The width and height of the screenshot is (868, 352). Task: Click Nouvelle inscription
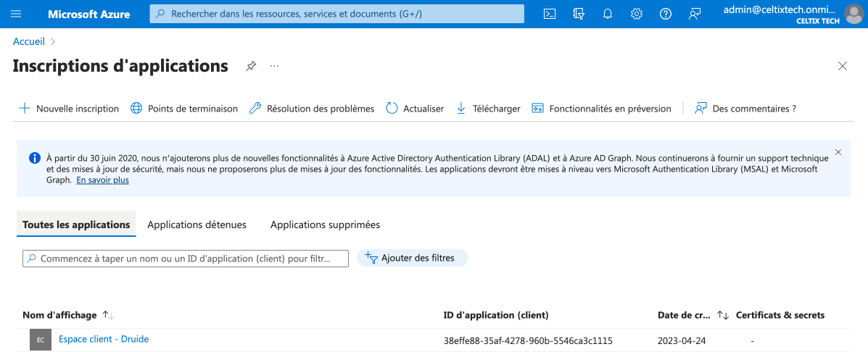click(x=69, y=109)
